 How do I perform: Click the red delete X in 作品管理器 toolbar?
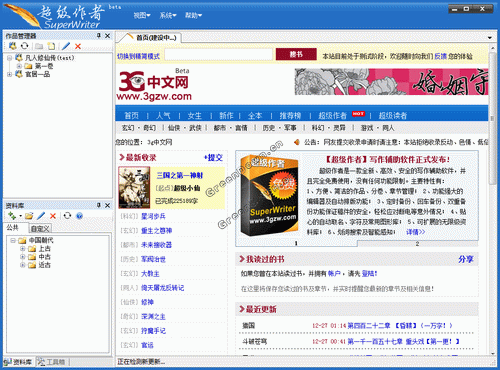pyautogui.click(x=78, y=46)
